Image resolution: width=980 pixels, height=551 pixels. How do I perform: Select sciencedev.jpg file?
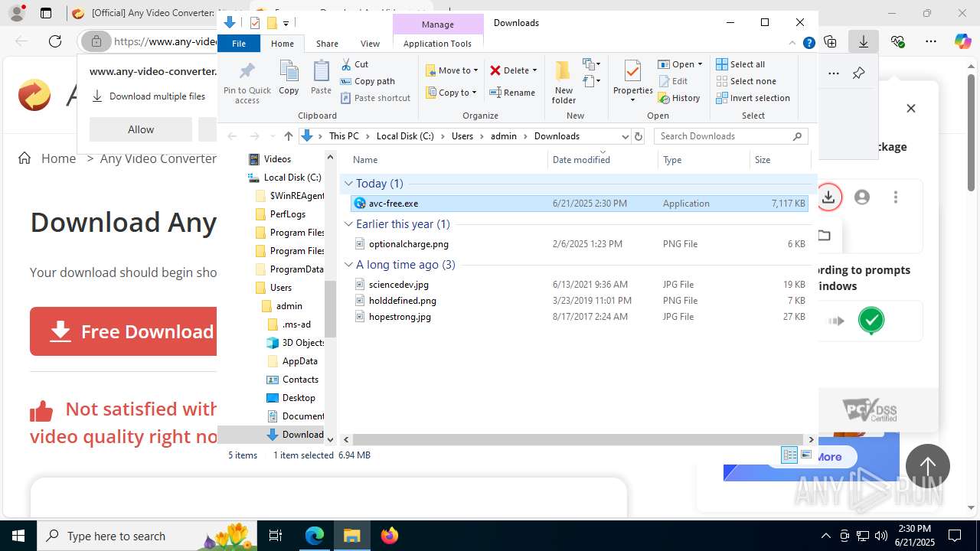point(579,285)
